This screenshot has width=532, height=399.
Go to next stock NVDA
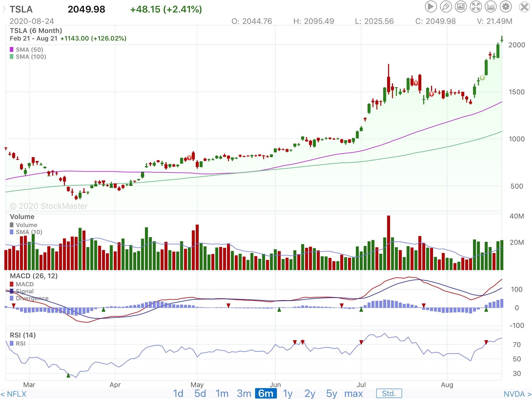pos(517,394)
